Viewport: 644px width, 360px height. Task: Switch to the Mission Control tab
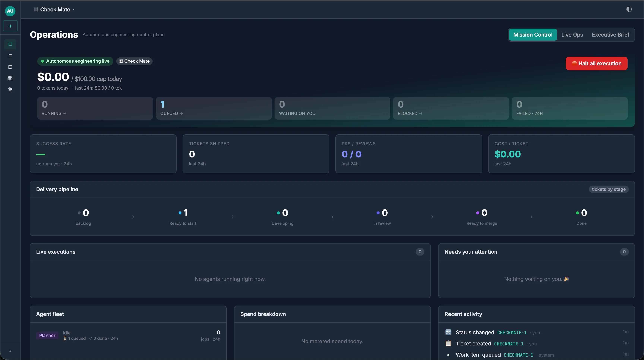pyautogui.click(x=533, y=35)
